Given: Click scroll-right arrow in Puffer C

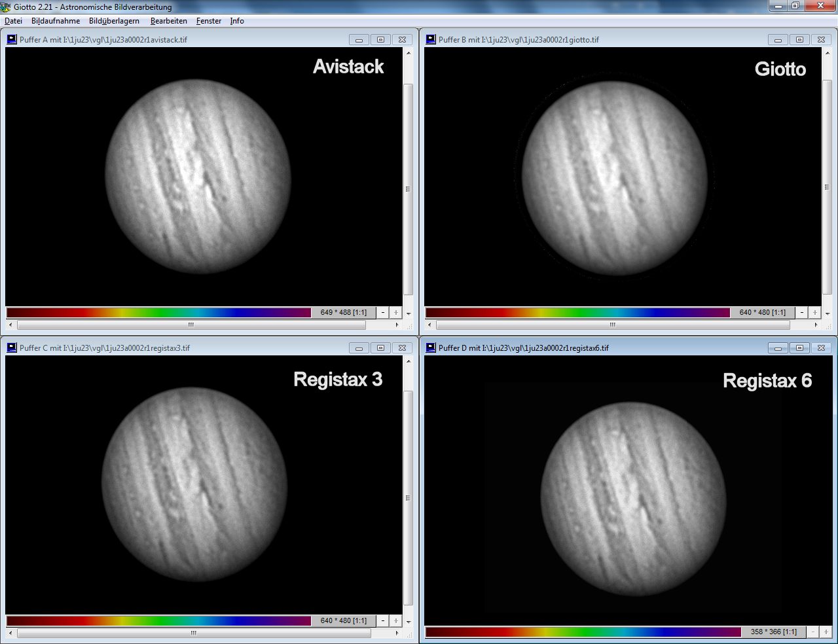Looking at the screenshot, I should [x=397, y=633].
